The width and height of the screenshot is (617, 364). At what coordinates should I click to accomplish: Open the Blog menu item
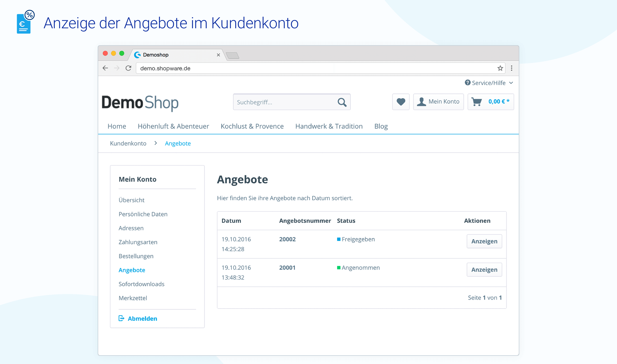tap(381, 126)
